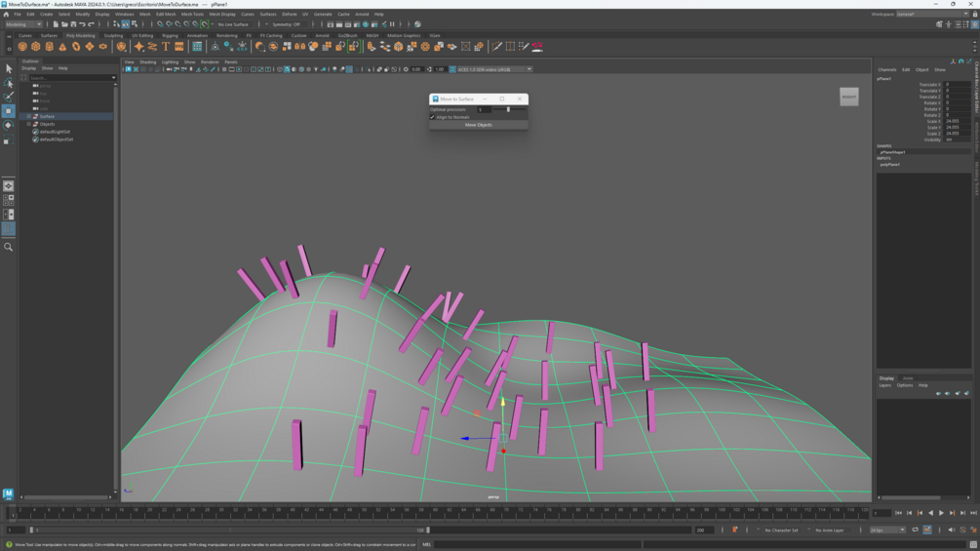Click the pink Sculpt tool shelf icon
980x551 pixels.
(x=537, y=46)
